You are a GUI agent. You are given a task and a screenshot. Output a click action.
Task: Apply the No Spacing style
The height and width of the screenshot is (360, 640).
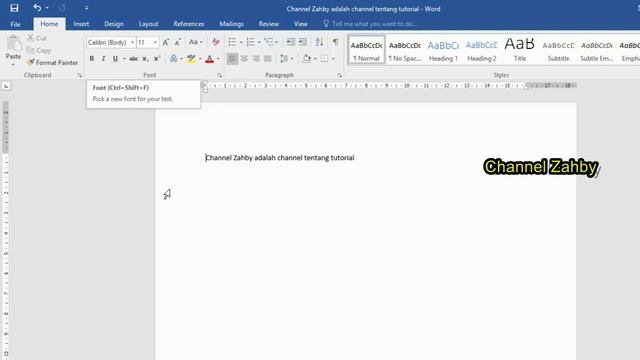(405, 50)
